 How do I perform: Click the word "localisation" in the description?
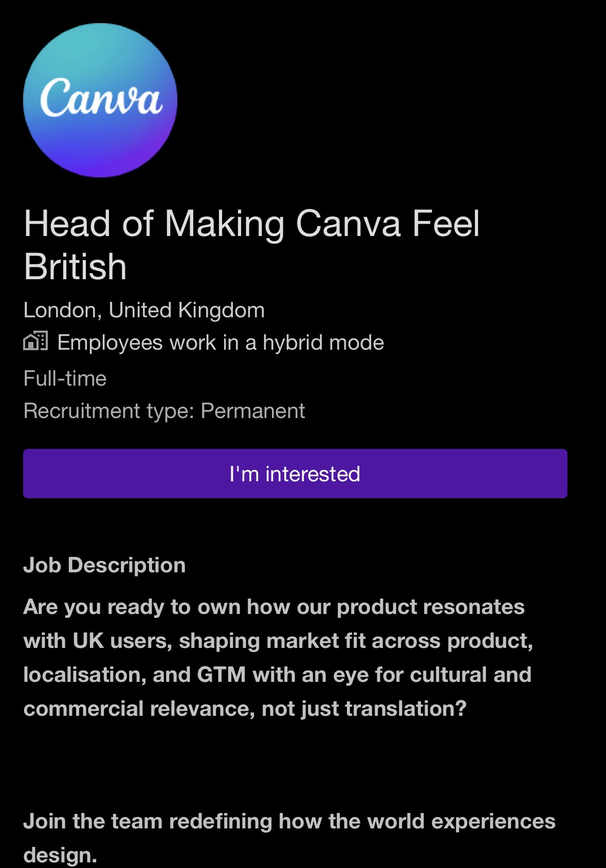pyautogui.click(x=81, y=675)
